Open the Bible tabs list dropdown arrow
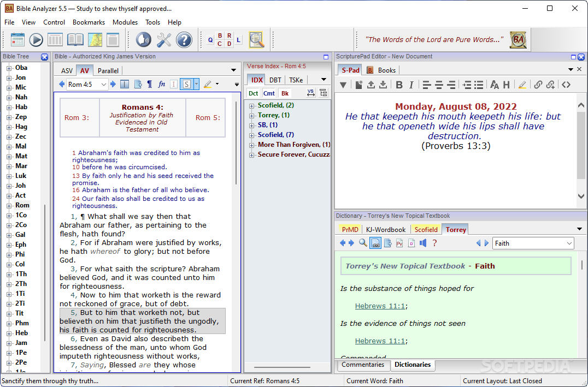588x387 pixels. (234, 70)
